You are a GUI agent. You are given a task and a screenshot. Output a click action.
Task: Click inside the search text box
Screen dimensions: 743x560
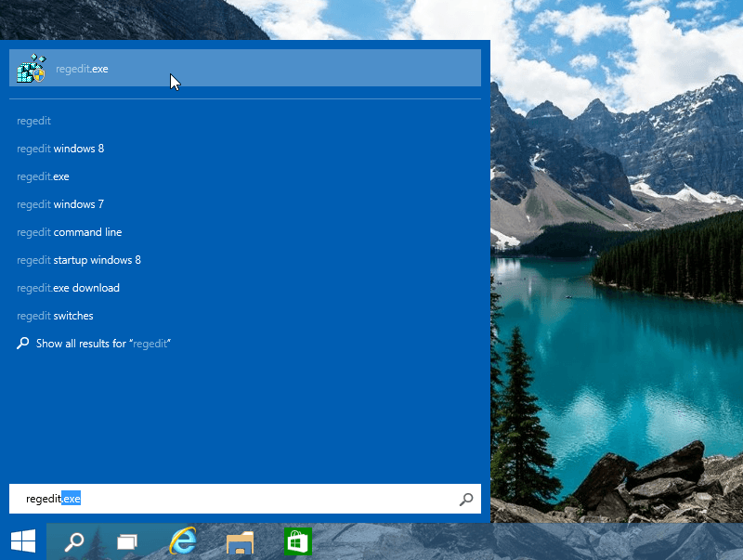[245, 499]
